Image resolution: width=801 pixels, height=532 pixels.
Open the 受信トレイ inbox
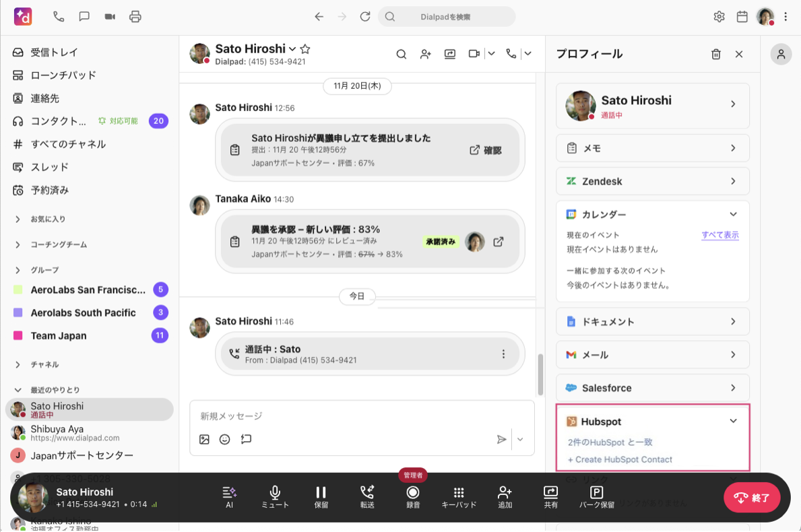point(54,52)
